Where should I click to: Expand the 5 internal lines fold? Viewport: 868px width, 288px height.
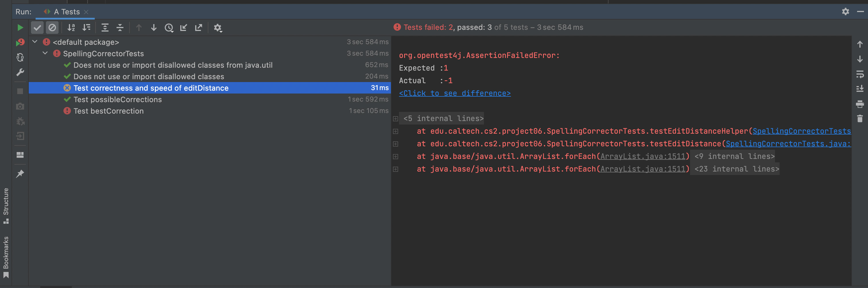(396, 118)
